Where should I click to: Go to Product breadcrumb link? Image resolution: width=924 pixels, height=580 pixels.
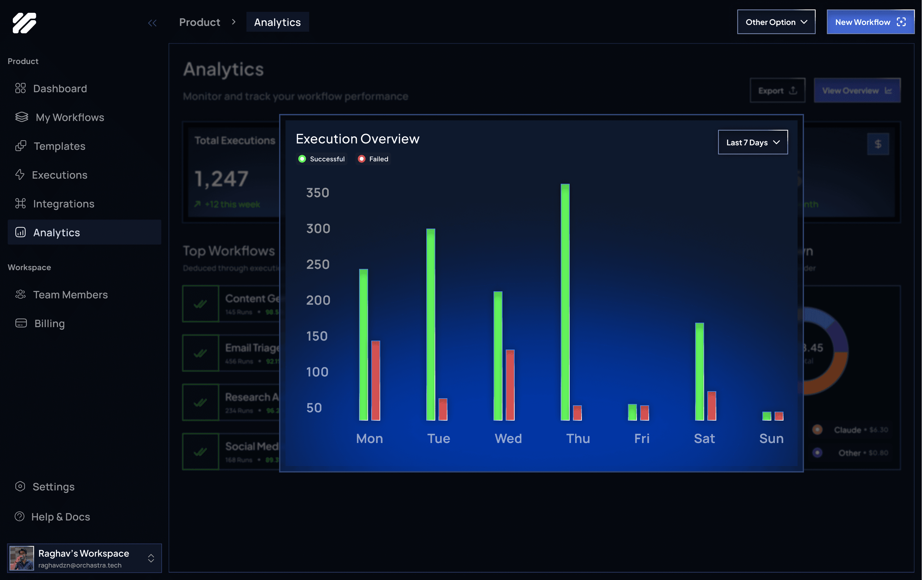pyautogui.click(x=199, y=22)
